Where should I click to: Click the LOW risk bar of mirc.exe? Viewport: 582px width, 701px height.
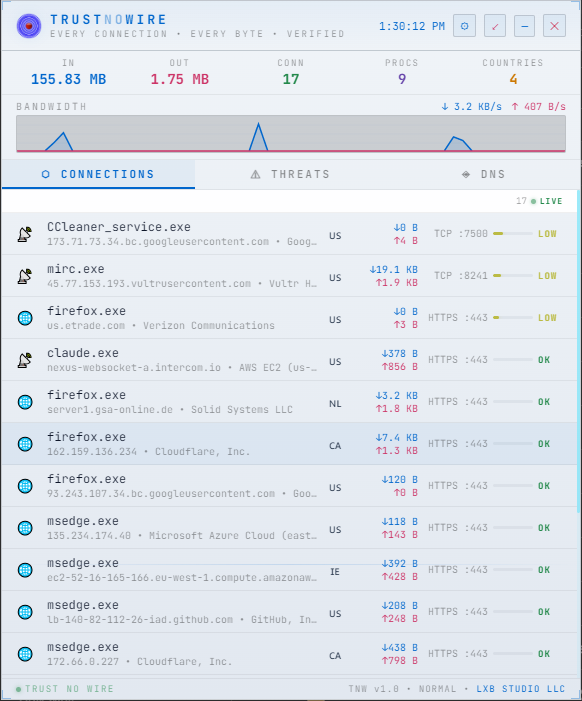coord(513,276)
